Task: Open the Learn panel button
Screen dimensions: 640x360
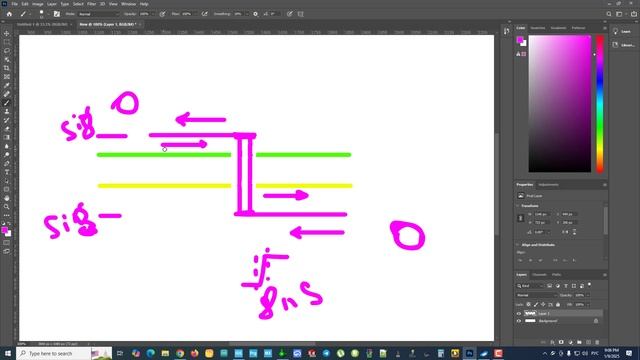Action: click(x=622, y=31)
